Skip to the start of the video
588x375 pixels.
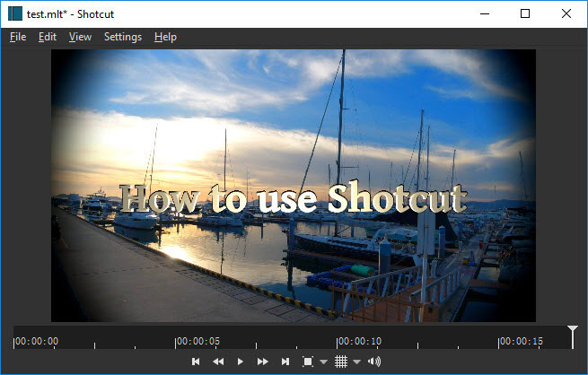coord(196,362)
